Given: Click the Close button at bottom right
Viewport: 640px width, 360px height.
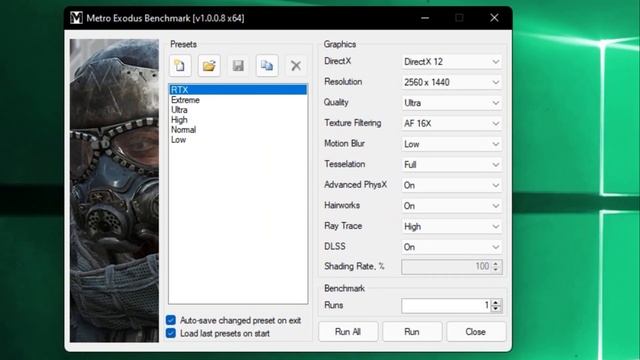Looking at the screenshot, I should (x=476, y=332).
